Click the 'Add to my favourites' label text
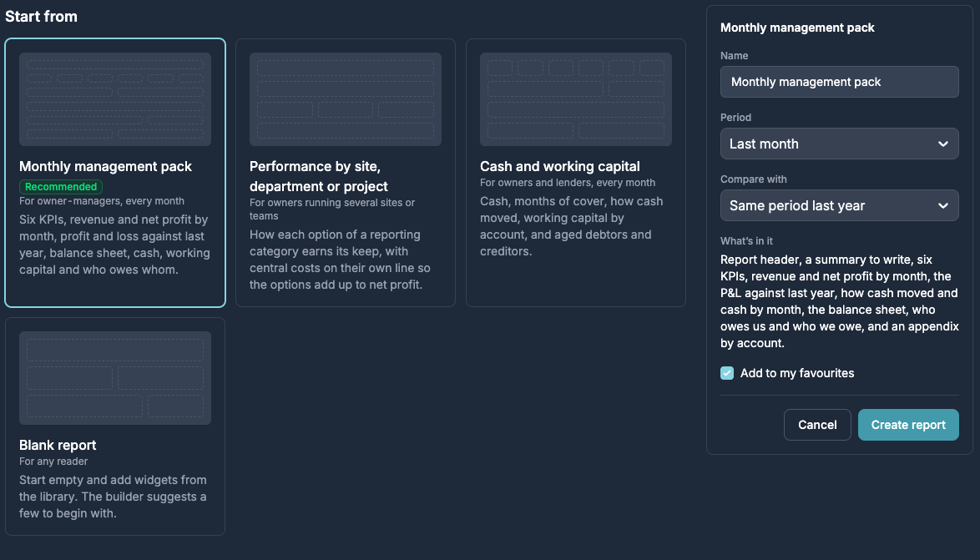This screenshot has width=980, height=560. pyautogui.click(x=797, y=373)
